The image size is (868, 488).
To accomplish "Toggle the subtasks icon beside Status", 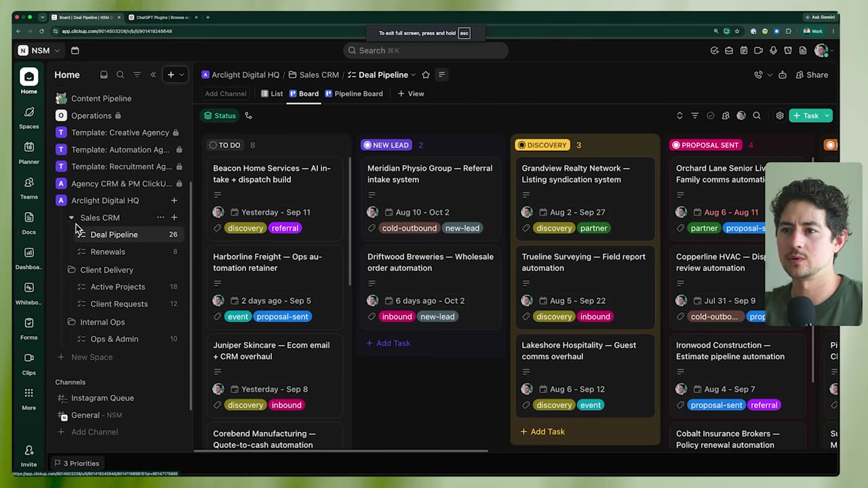I will click(248, 116).
